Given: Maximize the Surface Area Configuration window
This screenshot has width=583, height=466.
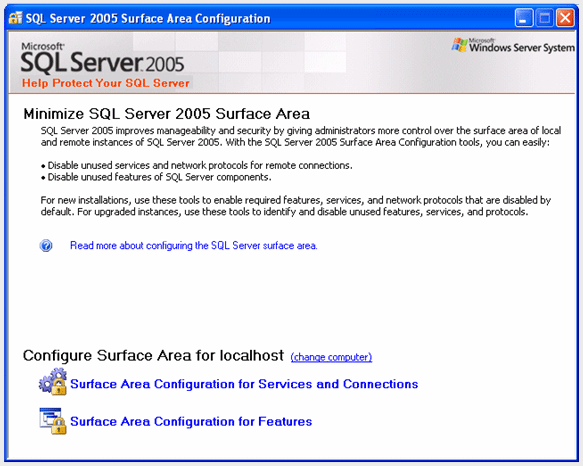Looking at the screenshot, I should click(x=544, y=18).
